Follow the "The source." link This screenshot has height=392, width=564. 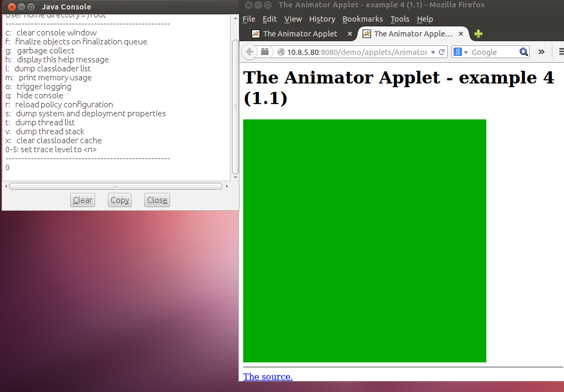[x=267, y=377]
